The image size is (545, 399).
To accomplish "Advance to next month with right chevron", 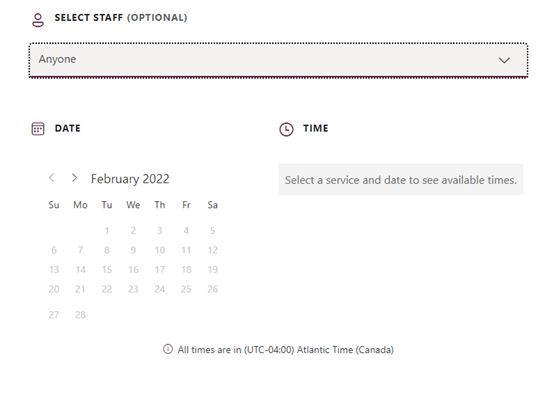I will [74, 178].
